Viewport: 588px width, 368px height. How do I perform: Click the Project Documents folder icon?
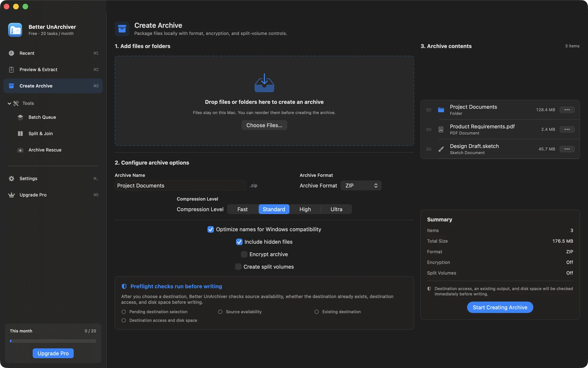(441, 110)
